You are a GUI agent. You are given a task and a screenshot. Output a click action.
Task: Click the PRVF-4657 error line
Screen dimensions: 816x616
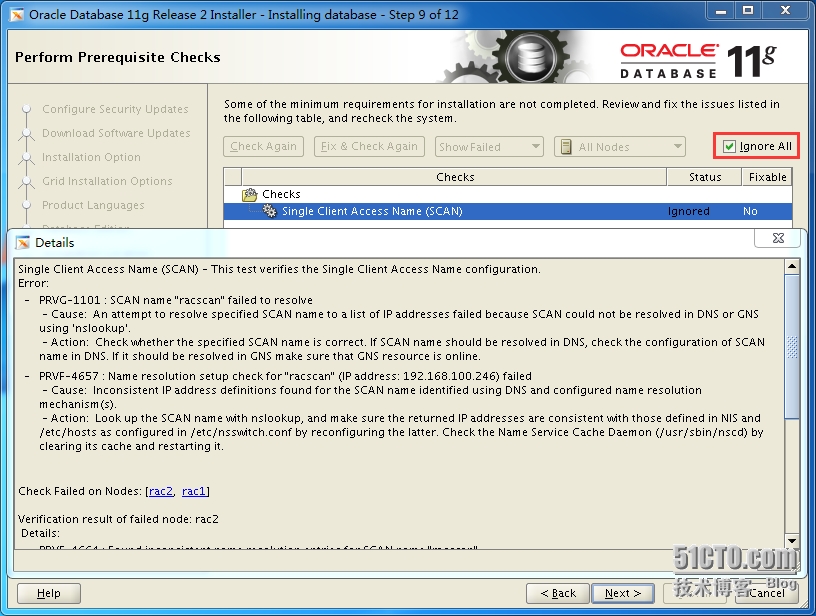click(285, 376)
